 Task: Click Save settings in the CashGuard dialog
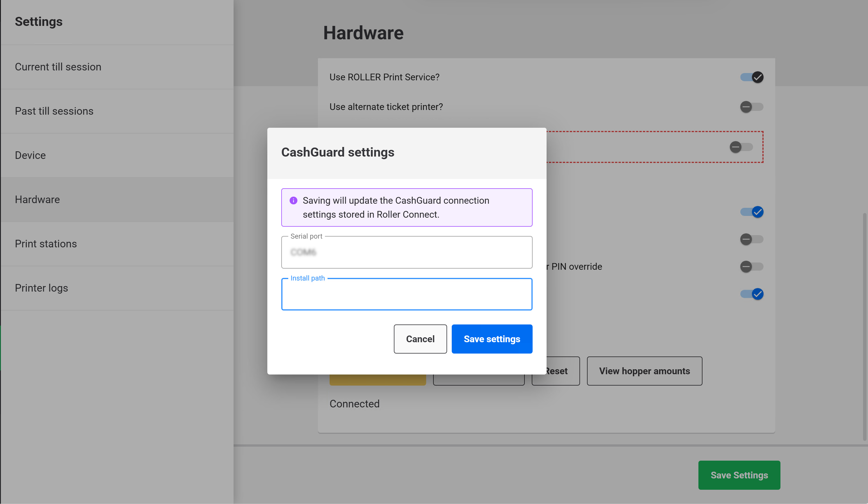[x=492, y=339]
